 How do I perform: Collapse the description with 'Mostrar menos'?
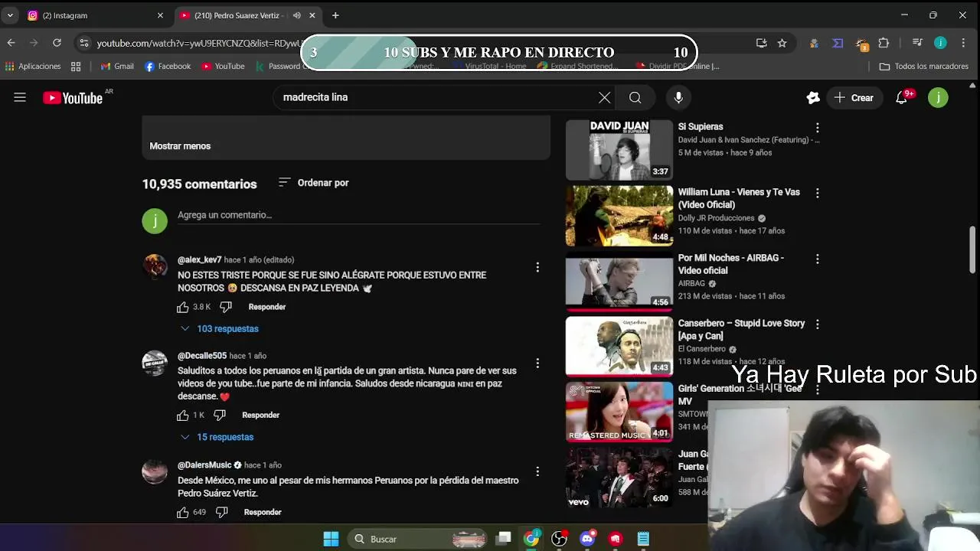coord(180,145)
